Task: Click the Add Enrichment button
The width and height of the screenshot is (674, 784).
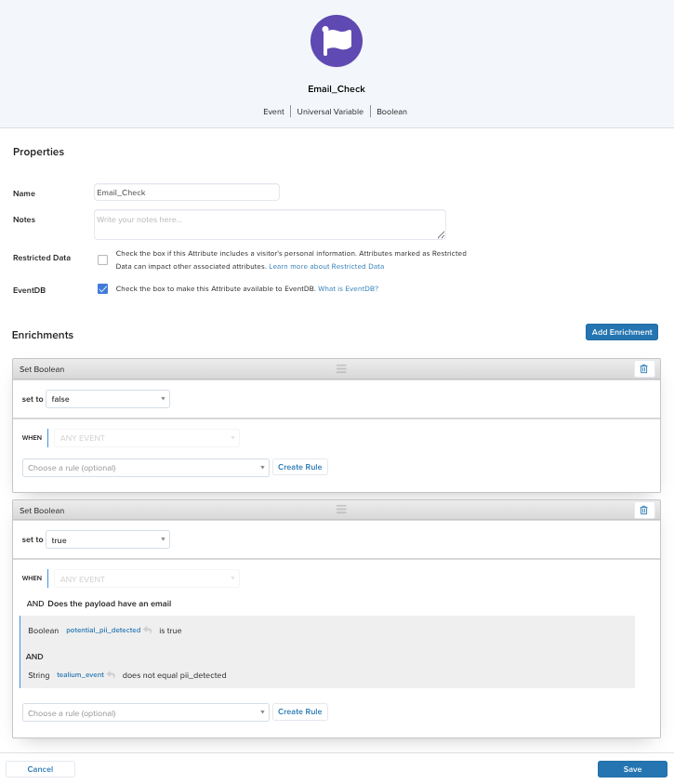Action: [621, 332]
